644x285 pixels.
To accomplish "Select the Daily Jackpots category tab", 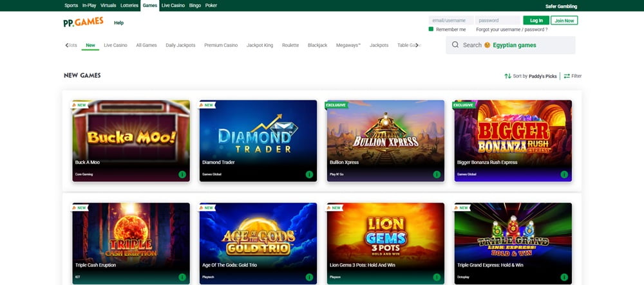I will (x=181, y=45).
